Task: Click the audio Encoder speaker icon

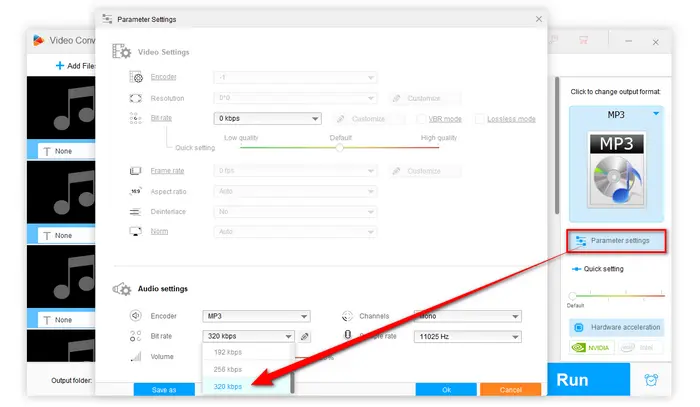Action: pos(135,316)
